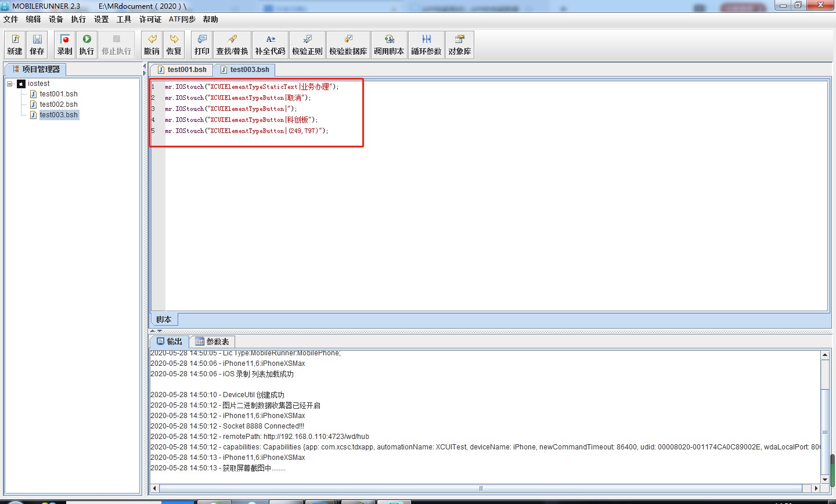The image size is (836, 504).
Task: Click the 调用脚本 call script icon
Action: coord(389,45)
